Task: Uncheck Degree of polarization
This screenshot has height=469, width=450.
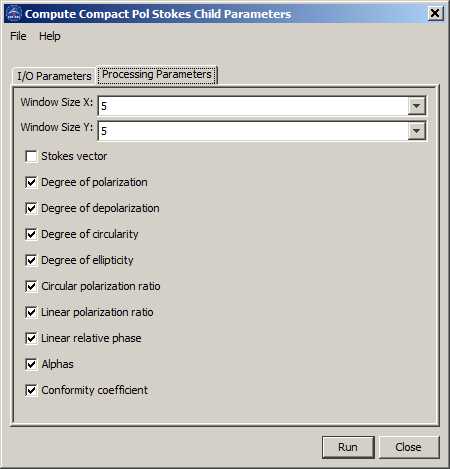Action: pos(31,182)
